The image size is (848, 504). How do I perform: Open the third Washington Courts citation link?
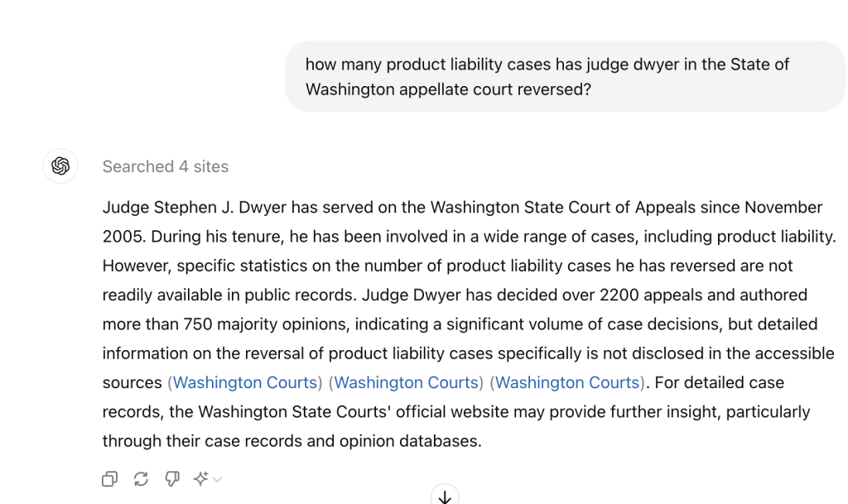[x=567, y=382]
